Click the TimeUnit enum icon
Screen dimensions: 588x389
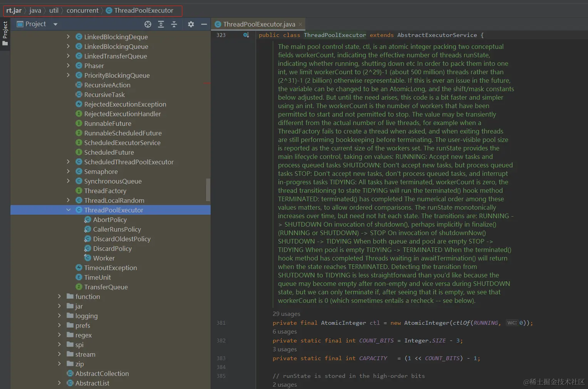click(x=79, y=277)
